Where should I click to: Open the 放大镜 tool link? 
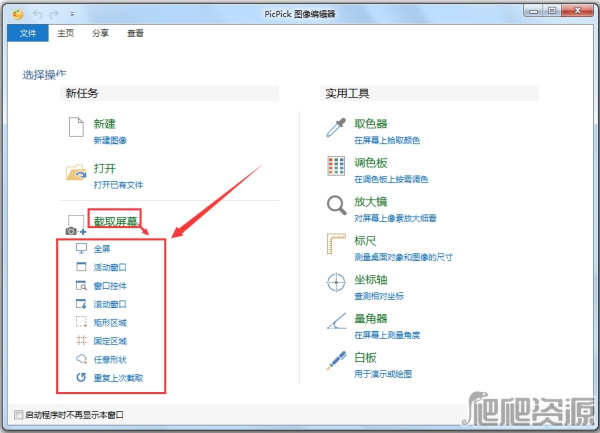tap(370, 202)
